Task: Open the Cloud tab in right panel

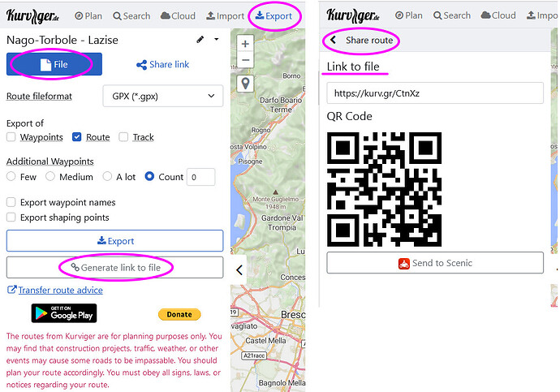Action: pos(498,15)
